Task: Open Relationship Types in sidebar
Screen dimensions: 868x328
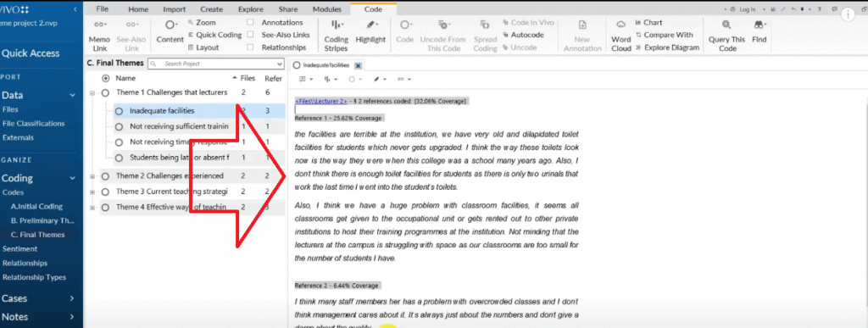Action: [x=34, y=278]
